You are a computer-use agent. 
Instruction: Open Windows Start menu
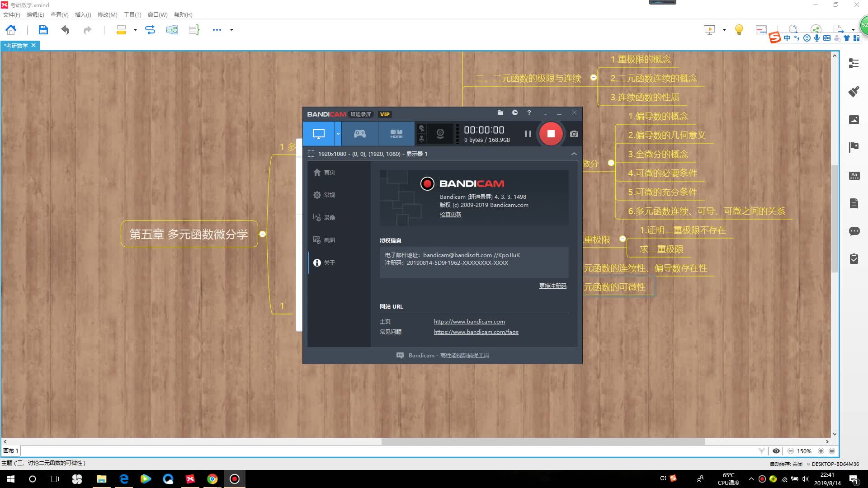pos(11,479)
